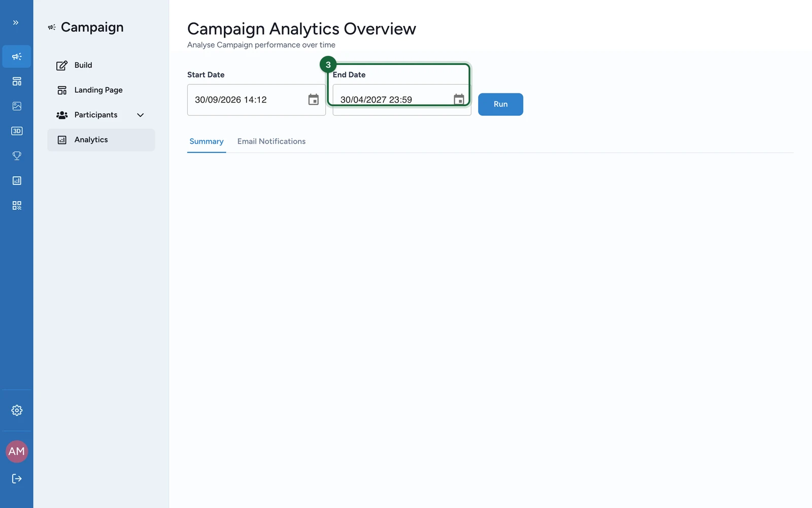The image size is (812, 508).
Task: Expand the sidebar with double-chevron icon
Action: tap(16, 22)
